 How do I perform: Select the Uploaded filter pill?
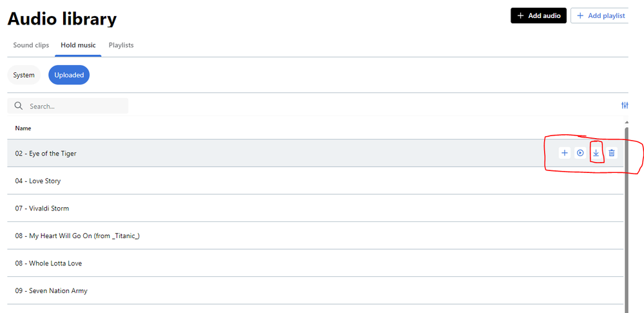[x=69, y=76]
